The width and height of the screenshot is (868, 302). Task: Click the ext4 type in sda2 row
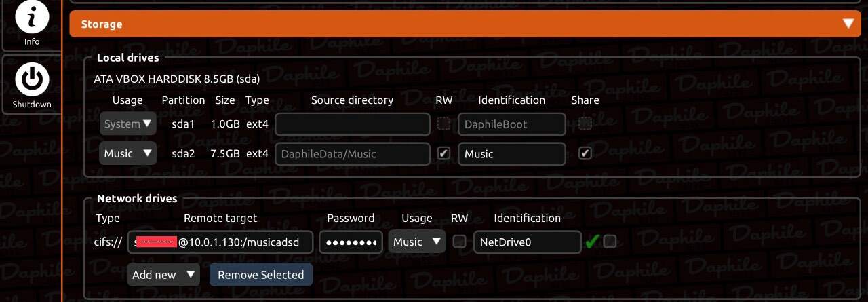point(257,153)
